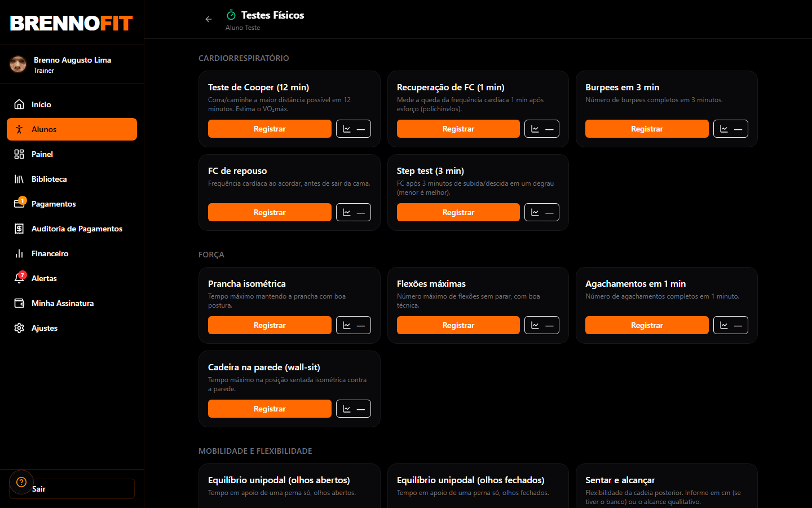Show chart for Cadeira na parede
Image resolution: width=812 pixels, height=508 pixels.
pyautogui.click(x=354, y=409)
